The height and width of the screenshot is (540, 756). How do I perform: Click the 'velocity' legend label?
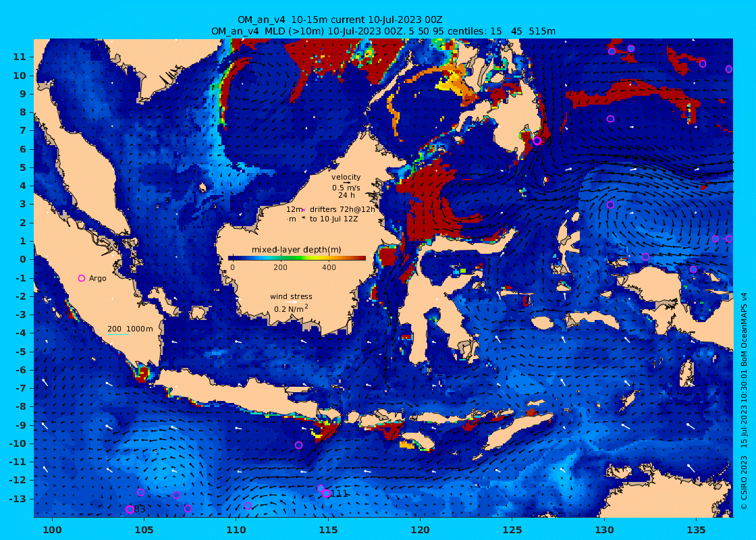(x=346, y=177)
